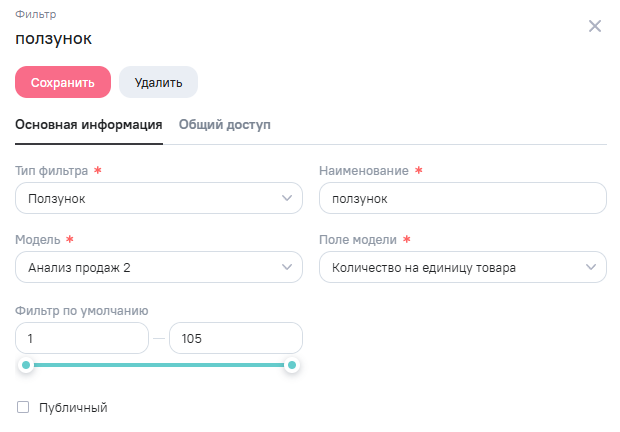The image size is (620, 432).
Task: Click the left handle of the range slider
Action: coord(27,365)
